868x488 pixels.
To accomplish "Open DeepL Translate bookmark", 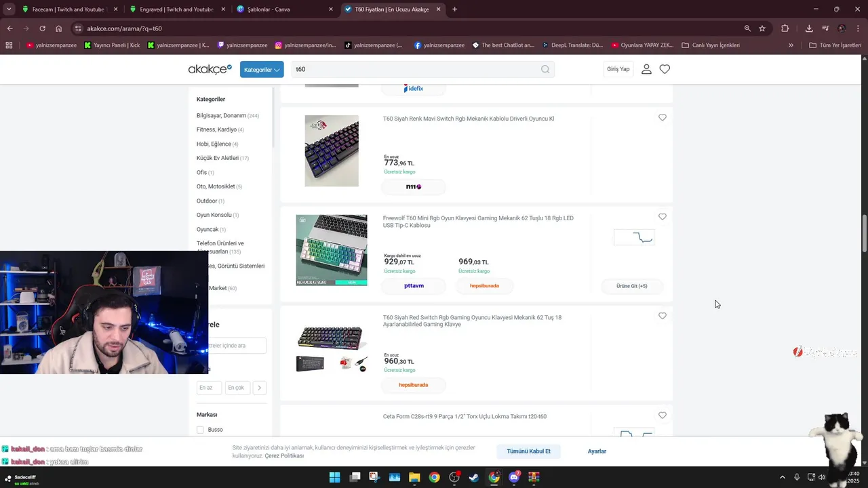I will click(572, 45).
